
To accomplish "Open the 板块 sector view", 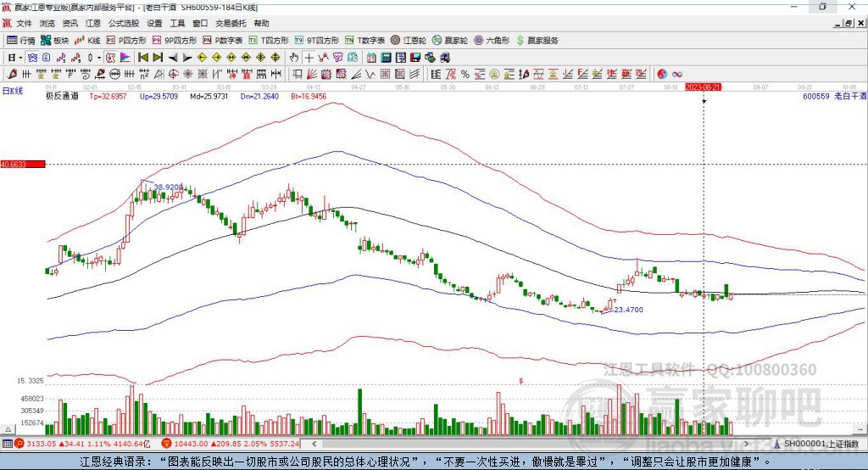I will 55,41.
